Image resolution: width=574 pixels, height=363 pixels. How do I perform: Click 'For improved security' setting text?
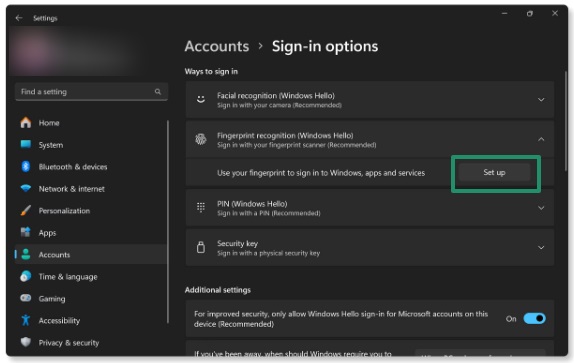[x=341, y=319]
